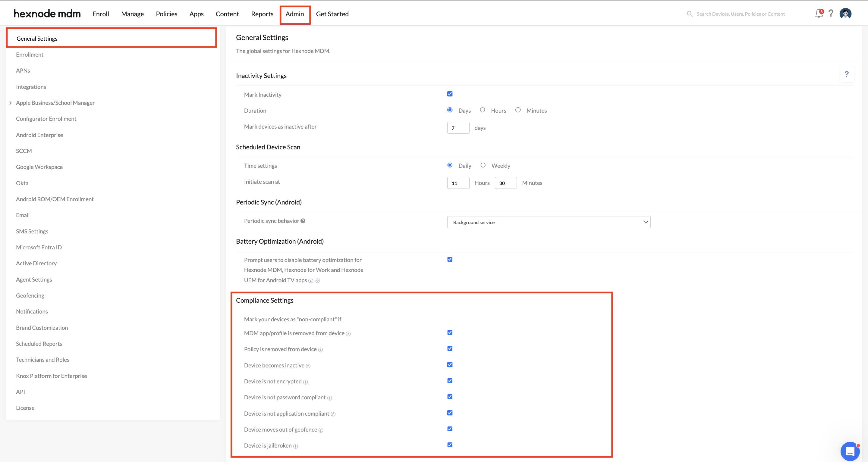Click the help question mark in top bar
The height and width of the screenshot is (462, 868).
point(831,14)
